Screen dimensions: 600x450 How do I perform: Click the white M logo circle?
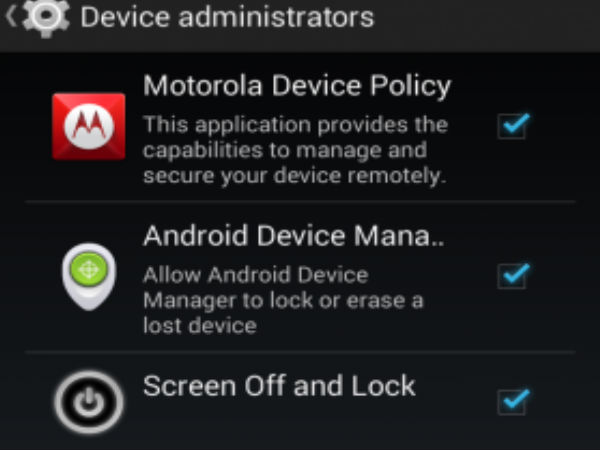click(89, 126)
